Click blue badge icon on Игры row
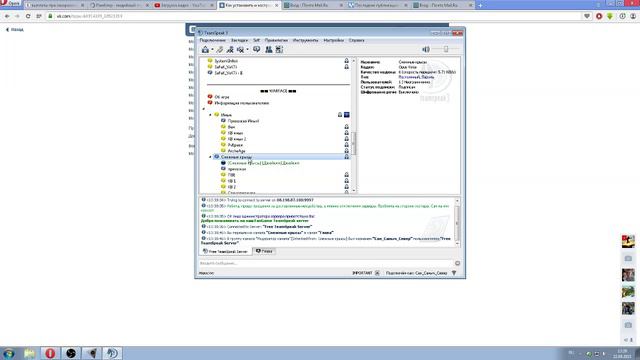 pyautogui.click(x=347, y=115)
